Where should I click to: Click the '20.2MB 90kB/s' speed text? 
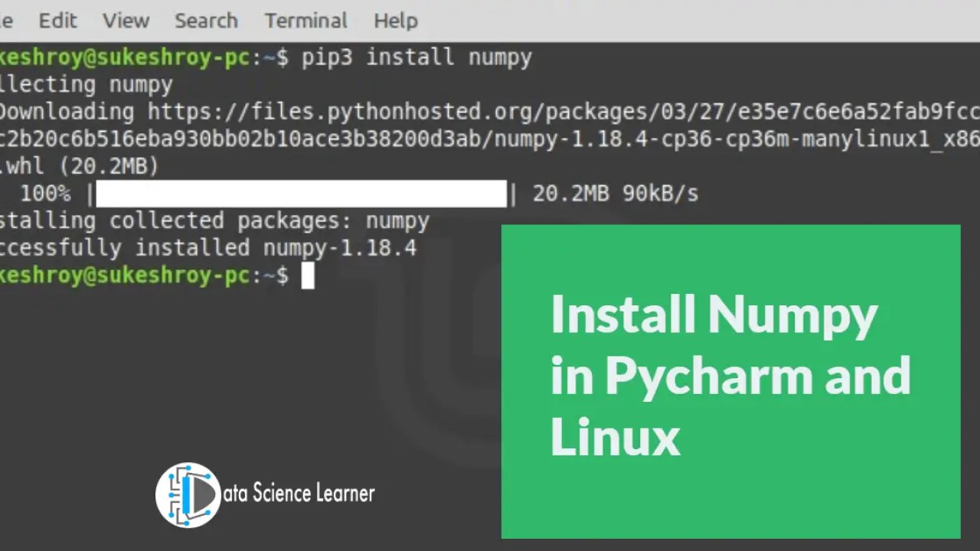[x=616, y=194]
